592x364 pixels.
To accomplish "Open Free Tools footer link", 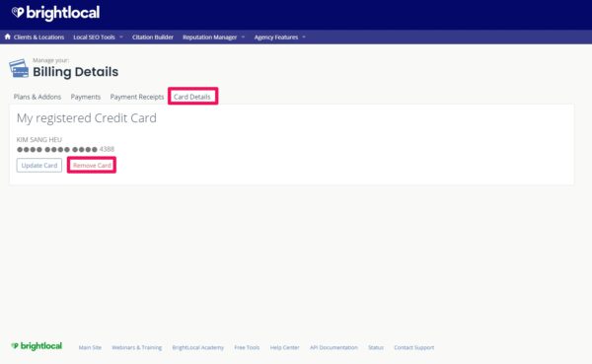I will tap(247, 347).
